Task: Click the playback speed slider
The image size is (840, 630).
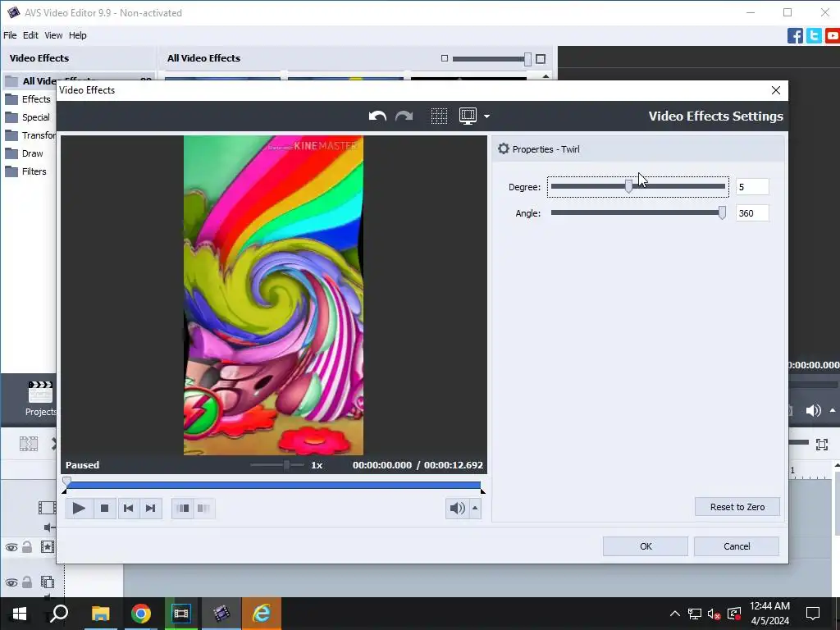Action: [x=277, y=465]
